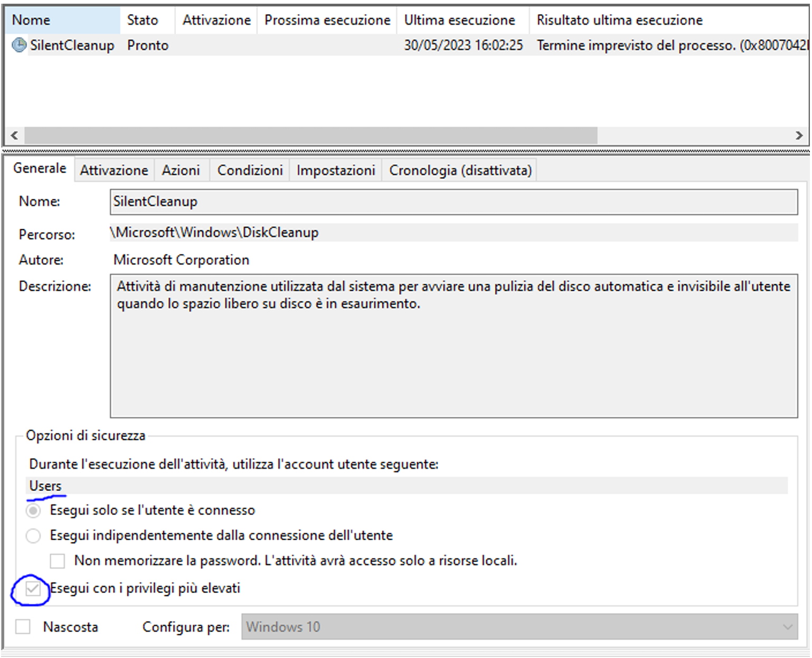
Task: Switch to the Condizioni tab
Action: (250, 171)
